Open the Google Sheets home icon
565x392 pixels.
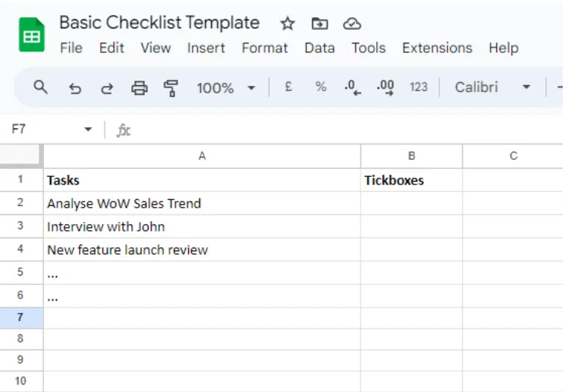[x=31, y=35]
